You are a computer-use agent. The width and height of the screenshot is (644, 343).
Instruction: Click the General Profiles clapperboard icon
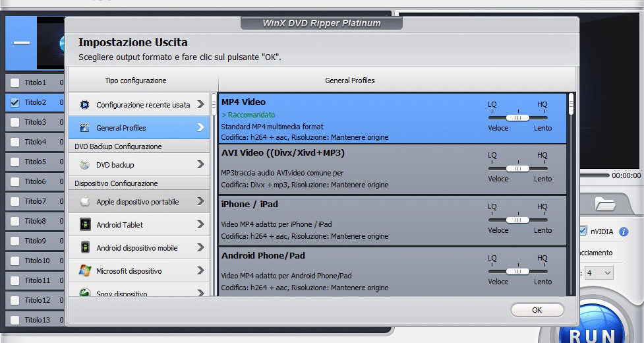(84, 128)
